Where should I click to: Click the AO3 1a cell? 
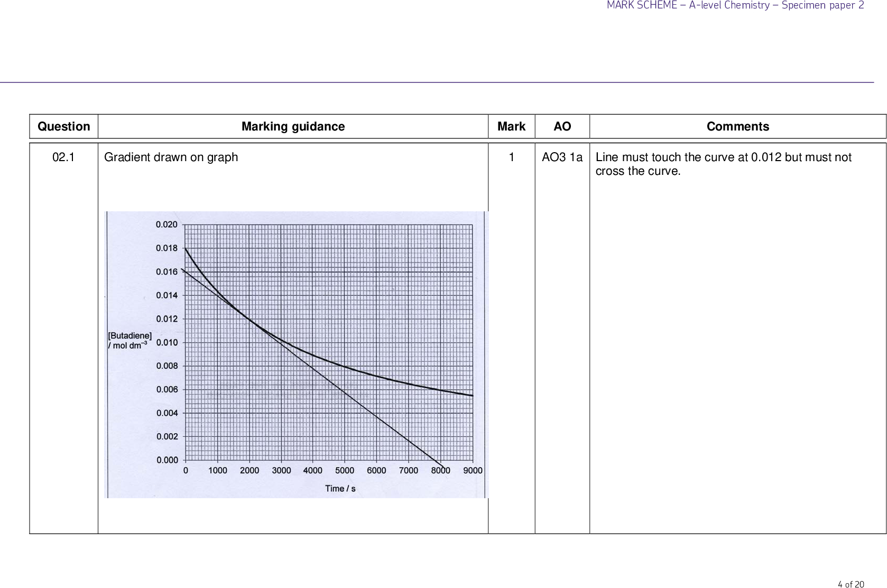tap(562, 156)
